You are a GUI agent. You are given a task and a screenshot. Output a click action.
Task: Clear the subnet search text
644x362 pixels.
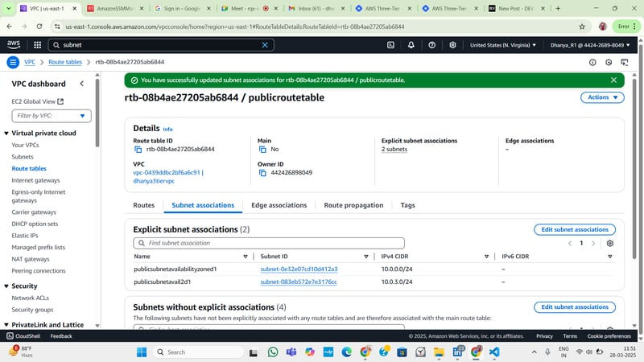click(265, 45)
